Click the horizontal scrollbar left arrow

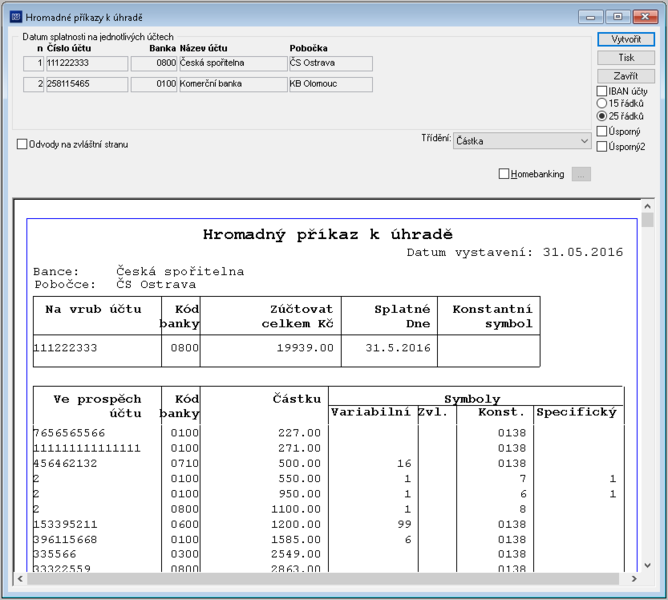click(20, 579)
